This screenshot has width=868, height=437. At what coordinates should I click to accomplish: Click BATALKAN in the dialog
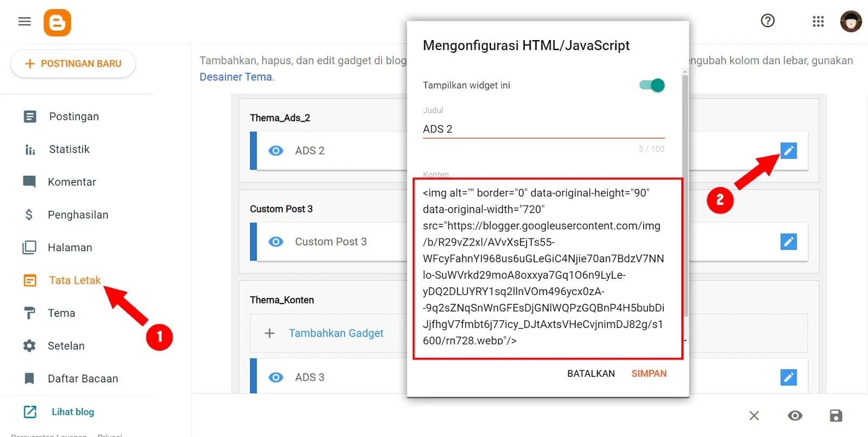tap(591, 374)
